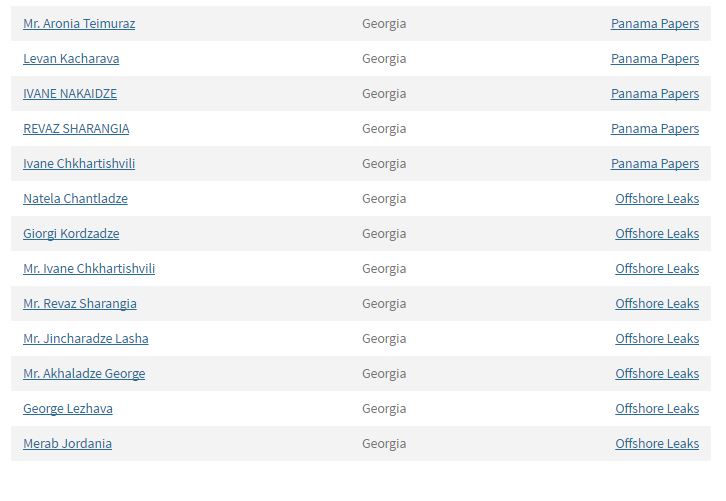Open the Mr. Ivane Chkhartishvili link
This screenshot has width=726, height=501.
pos(89,269)
